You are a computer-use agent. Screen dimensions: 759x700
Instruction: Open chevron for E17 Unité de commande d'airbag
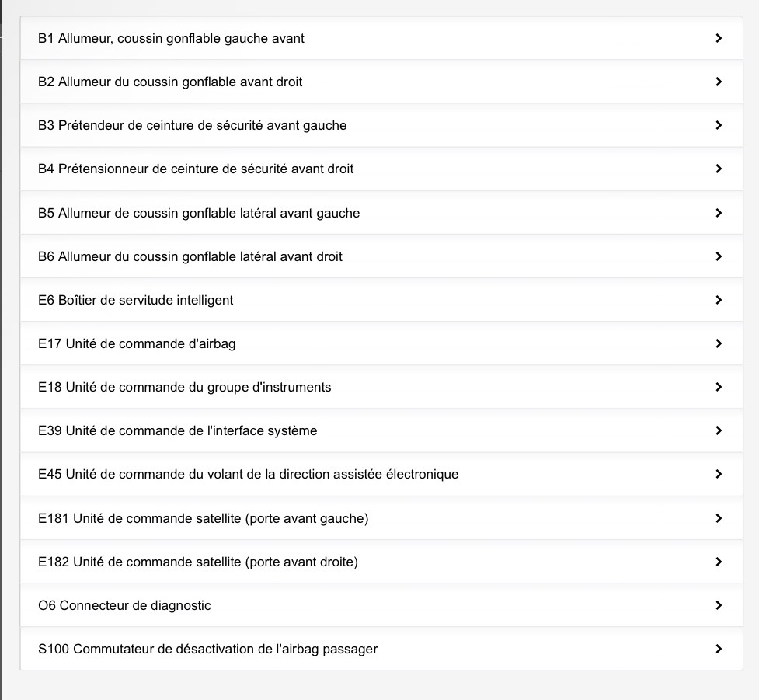pyautogui.click(x=719, y=343)
